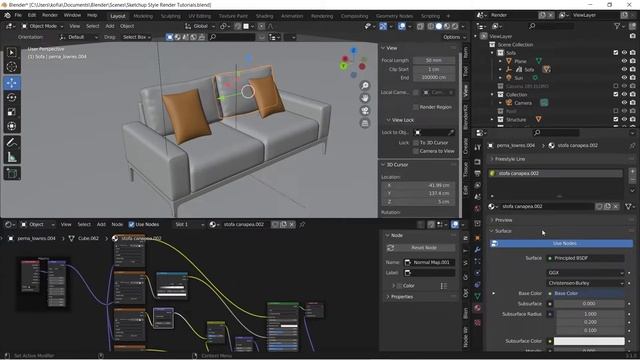Open the Modifier properties wrench icon
The image size is (640, 360).
(478, 249)
